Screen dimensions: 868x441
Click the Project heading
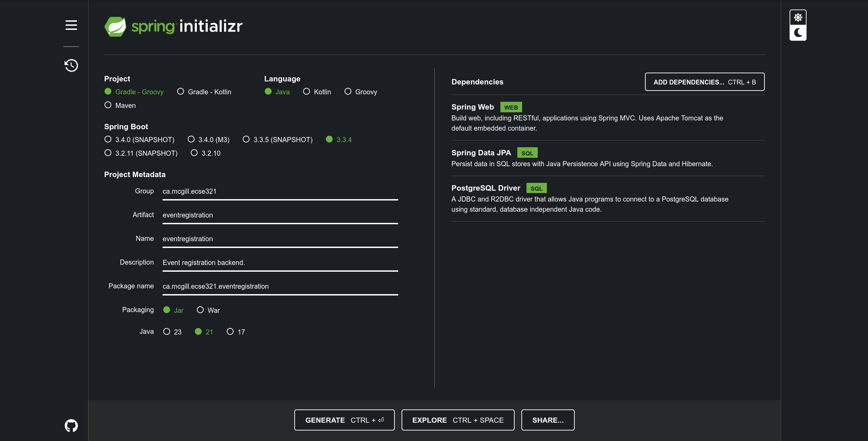[x=117, y=79]
